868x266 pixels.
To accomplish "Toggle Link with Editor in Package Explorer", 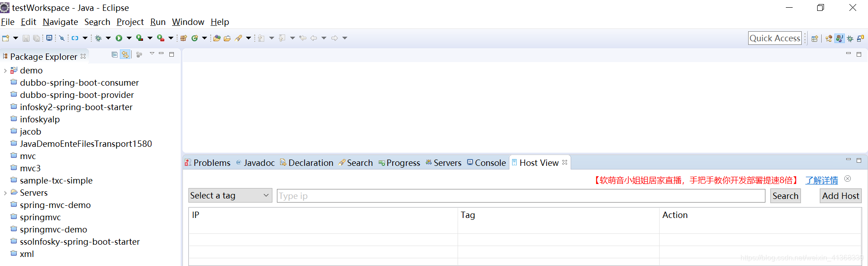I will [x=125, y=54].
